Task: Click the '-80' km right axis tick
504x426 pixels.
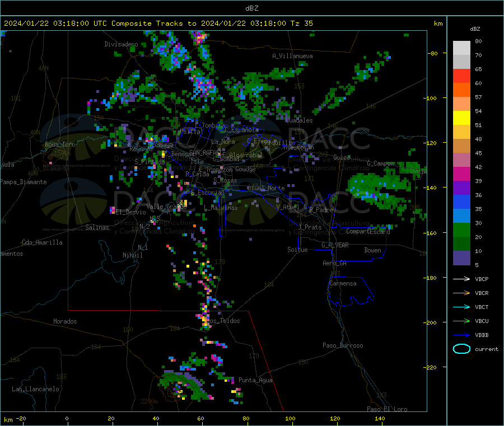Action: [x=432, y=53]
